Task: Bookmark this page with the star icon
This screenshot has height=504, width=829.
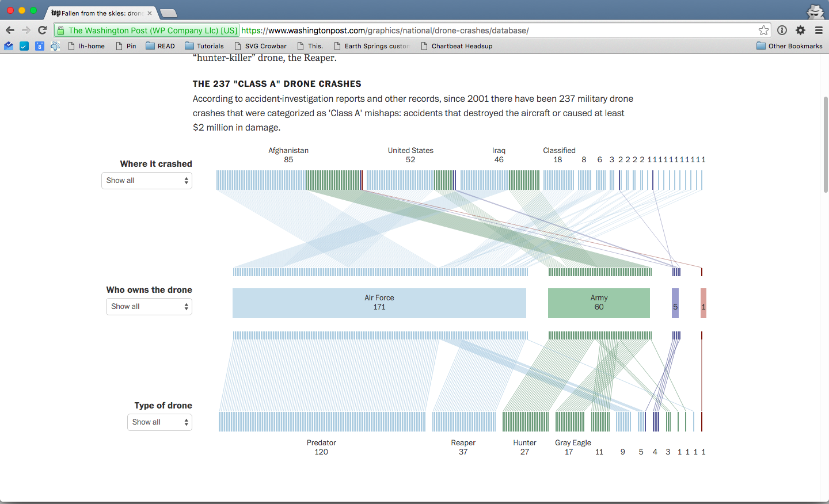Action: [x=763, y=30]
